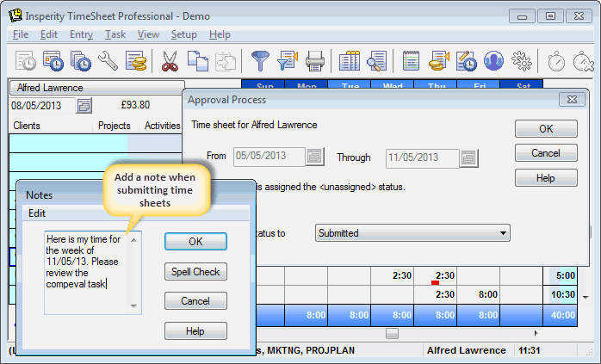Click the stopwatch with X icon
Viewport: 601px width, 364px height.
coord(583,61)
